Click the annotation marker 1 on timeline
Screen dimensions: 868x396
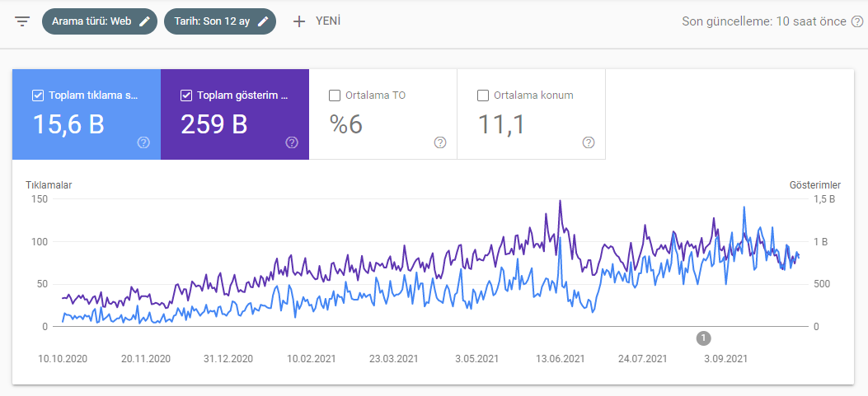704,338
